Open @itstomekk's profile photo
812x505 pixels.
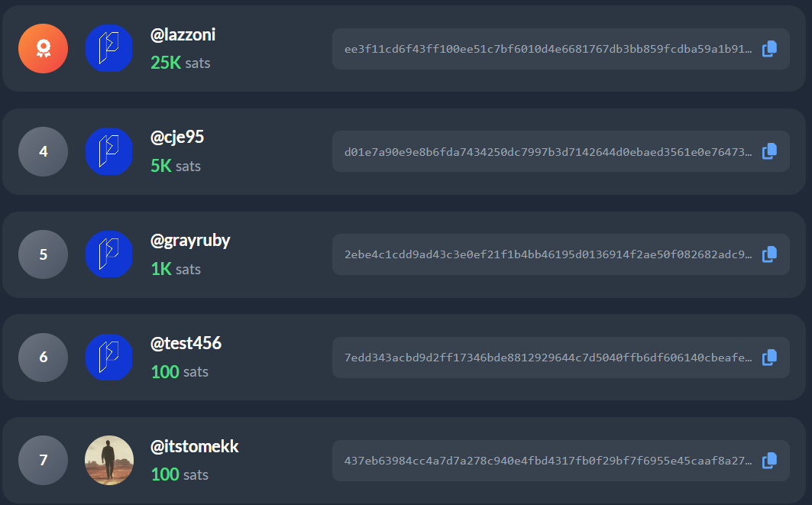click(109, 460)
